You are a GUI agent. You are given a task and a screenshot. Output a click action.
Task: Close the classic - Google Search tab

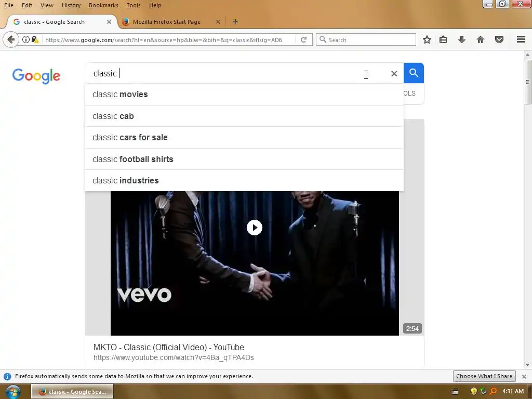tap(109, 22)
